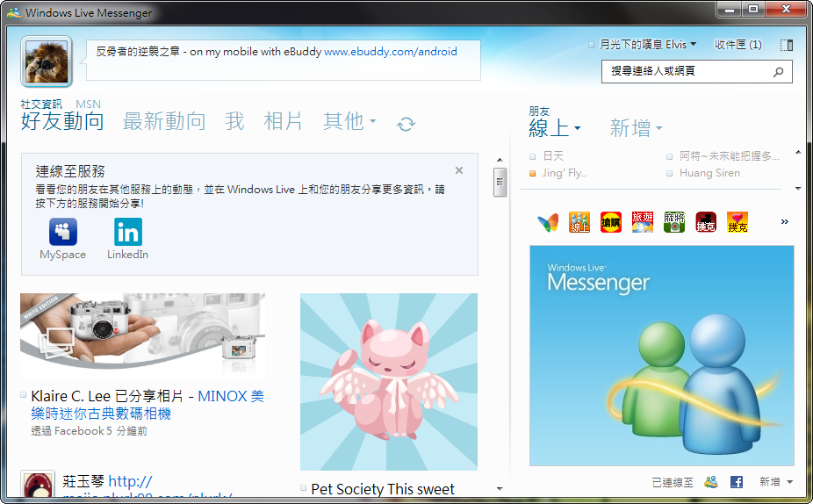Screen dimensions: 813x504
Task: Open the lion profile picture
Action: 47,61
